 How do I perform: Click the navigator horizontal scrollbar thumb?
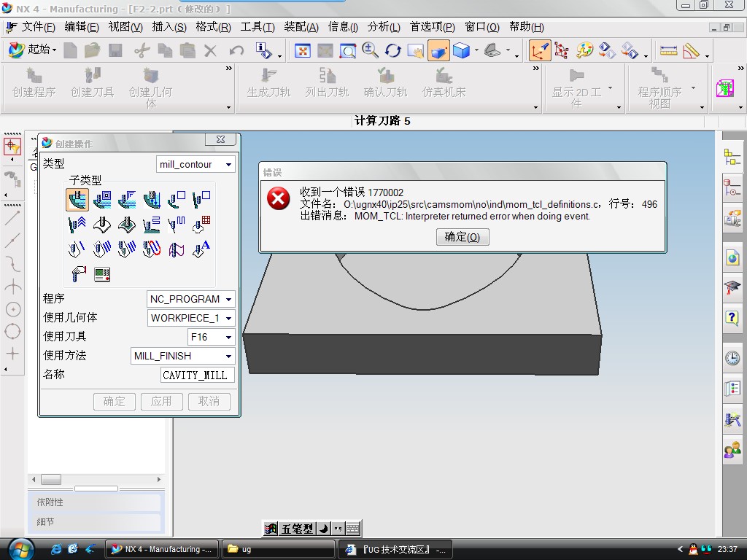[x=51, y=480]
